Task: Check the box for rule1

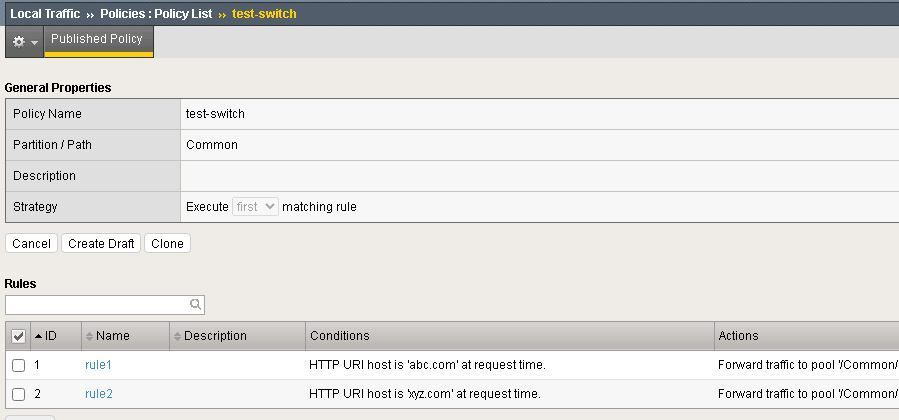Action: click(x=18, y=365)
